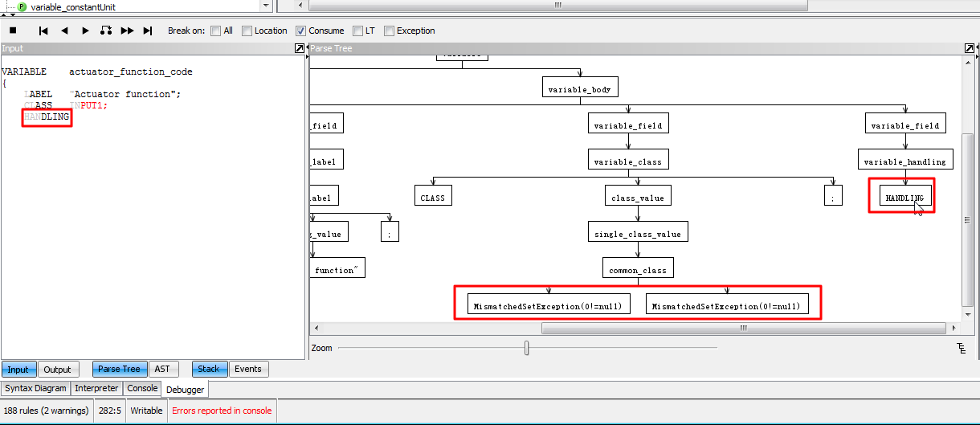Click the parse tree horizontal scrollbar thumb
The width and height of the screenshot is (980, 425).
click(744, 328)
